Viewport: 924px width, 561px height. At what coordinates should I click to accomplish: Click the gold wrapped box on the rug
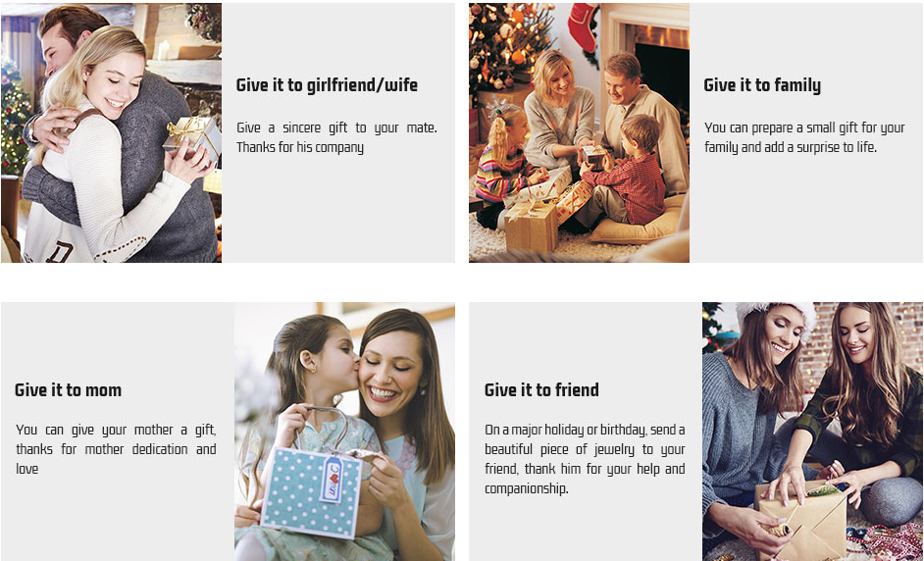pyautogui.click(x=531, y=226)
